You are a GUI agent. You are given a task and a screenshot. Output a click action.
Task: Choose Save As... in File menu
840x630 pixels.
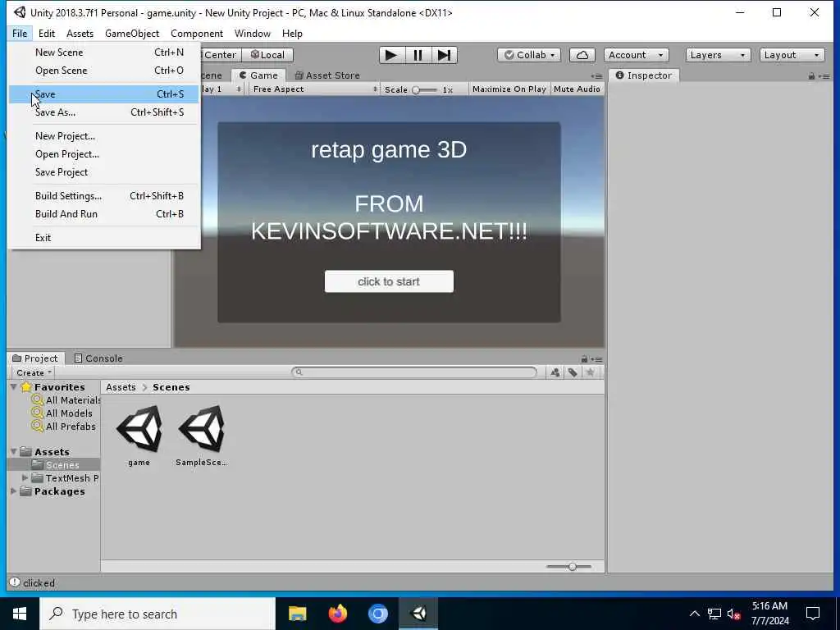(104, 112)
